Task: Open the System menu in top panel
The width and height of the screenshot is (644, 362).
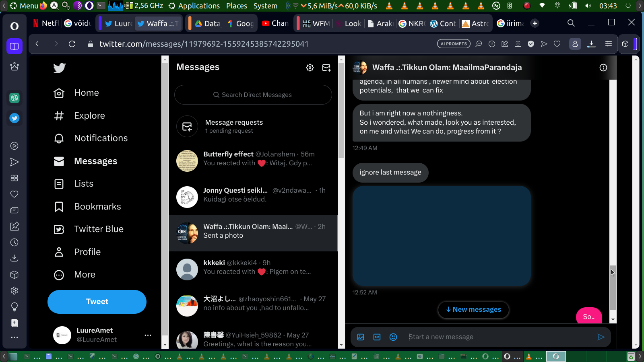Action: click(265, 6)
